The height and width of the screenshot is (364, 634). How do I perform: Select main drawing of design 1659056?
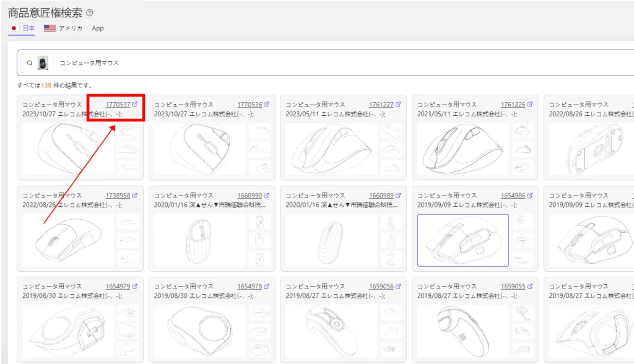pyautogui.click(x=332, y=331)
